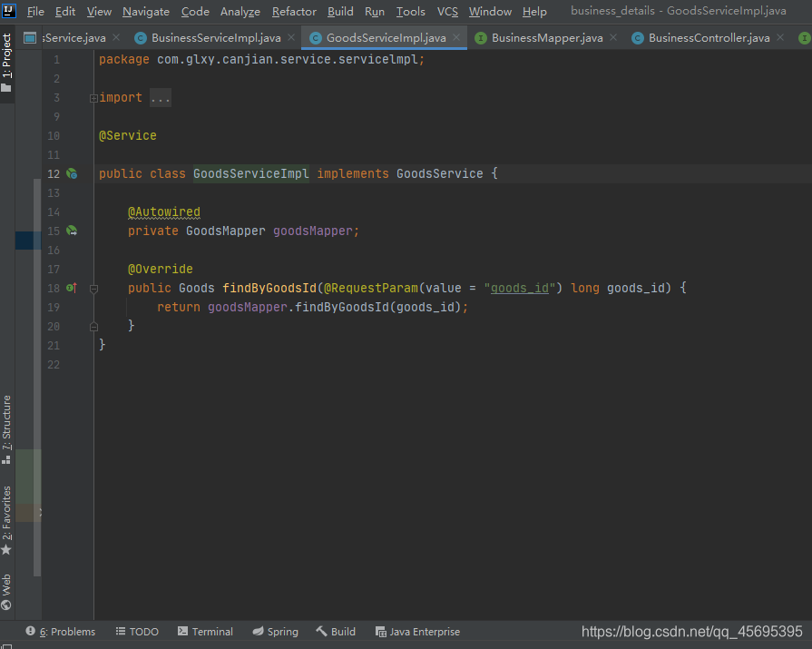This screenshot has height=649, width=812.
Task: Expand the folded import statements
Action: (93, 98)
